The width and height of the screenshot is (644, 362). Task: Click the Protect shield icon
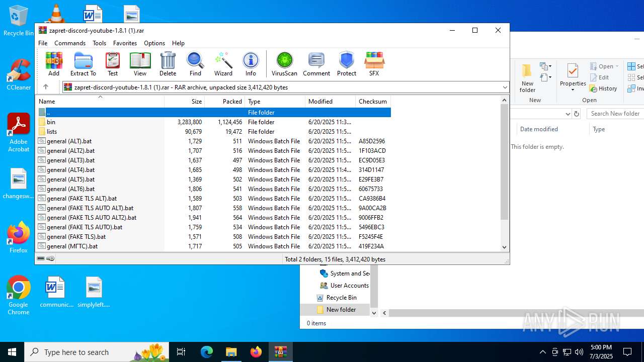tap(347, 64)
